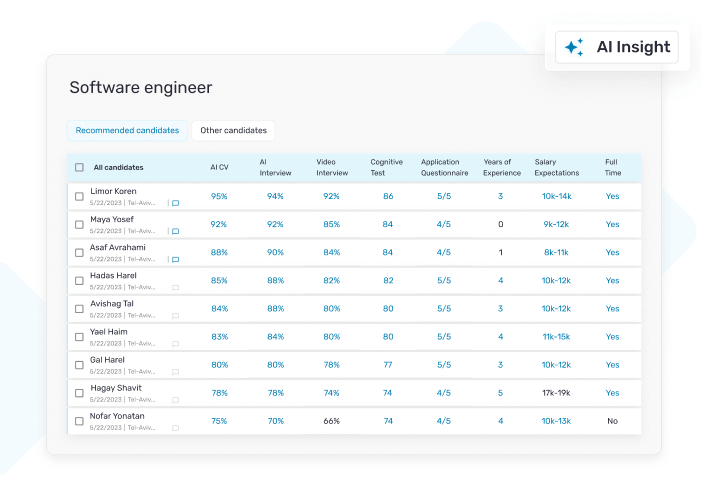This screenshot has width=702, height=477.
Task: Click the AI CV column header
Action: coord(219,168)
